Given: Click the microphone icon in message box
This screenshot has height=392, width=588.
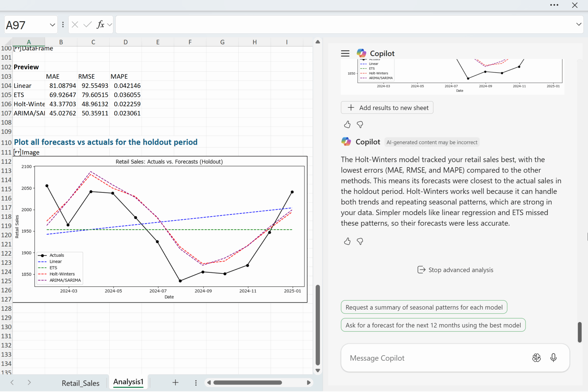Looking at the screenshot, I should (553, 358).
